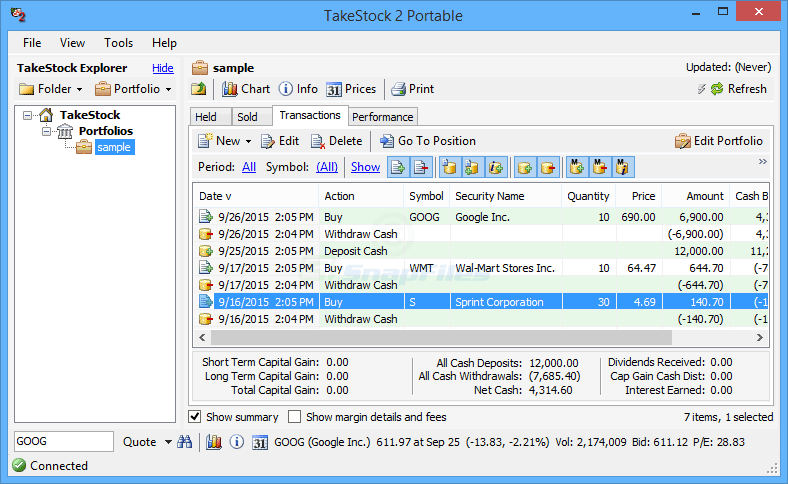Delete the selected transaction
Image resolution: width=788 pixels, height=484 pixels.
(336, 141)
